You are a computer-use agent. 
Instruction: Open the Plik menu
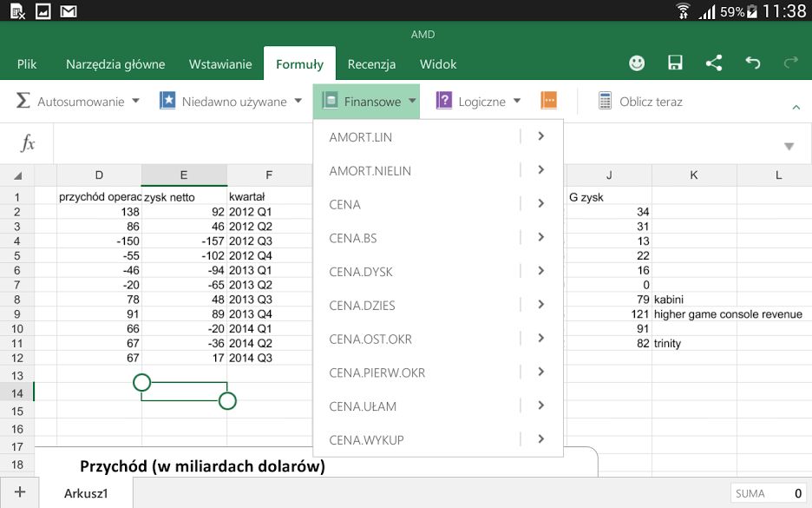pyautogui.click(x=26, y=63)
